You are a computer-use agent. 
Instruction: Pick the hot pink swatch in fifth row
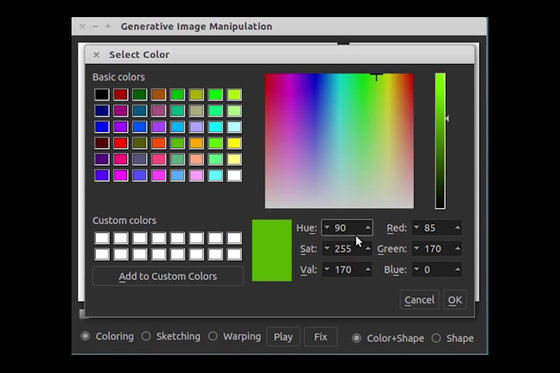(121, 159)
